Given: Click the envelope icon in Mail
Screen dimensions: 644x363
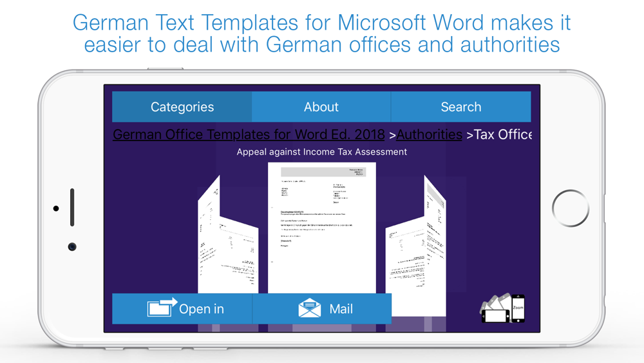Looking at the screenshot, I should tap(310, 308).
